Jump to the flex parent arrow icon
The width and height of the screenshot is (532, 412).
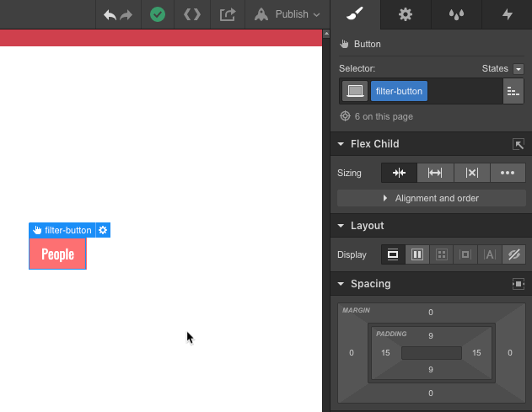(x=519, y=144)
